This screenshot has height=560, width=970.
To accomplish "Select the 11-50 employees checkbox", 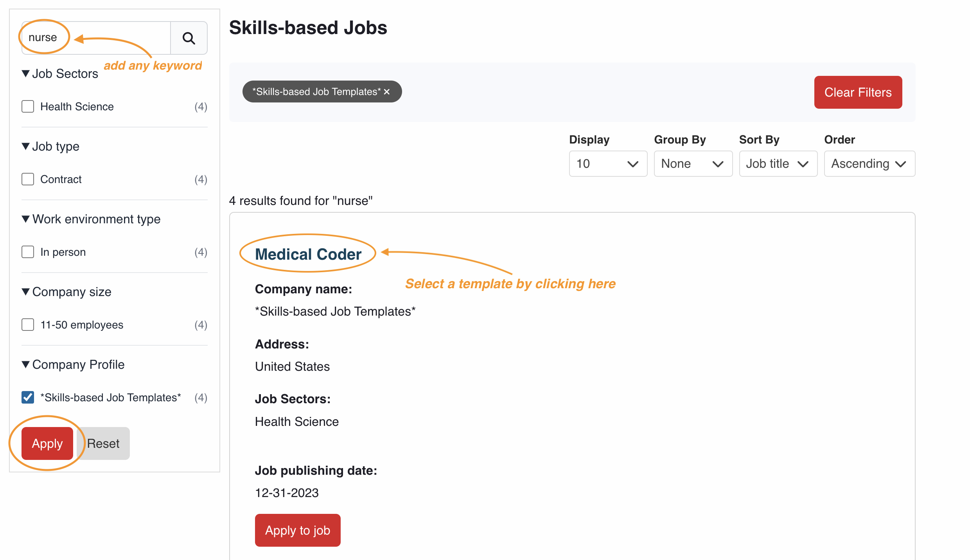I will coord(28,325).
